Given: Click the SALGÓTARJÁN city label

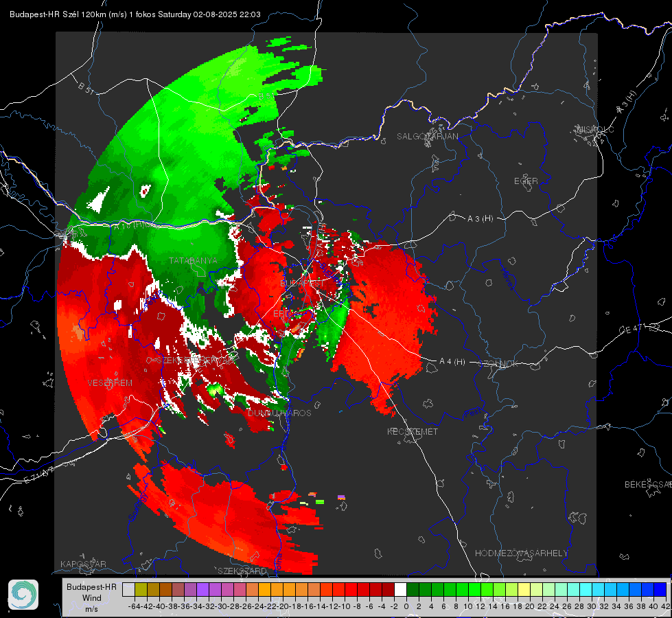Looking at the screenshot, I should [x=427, y=137].
